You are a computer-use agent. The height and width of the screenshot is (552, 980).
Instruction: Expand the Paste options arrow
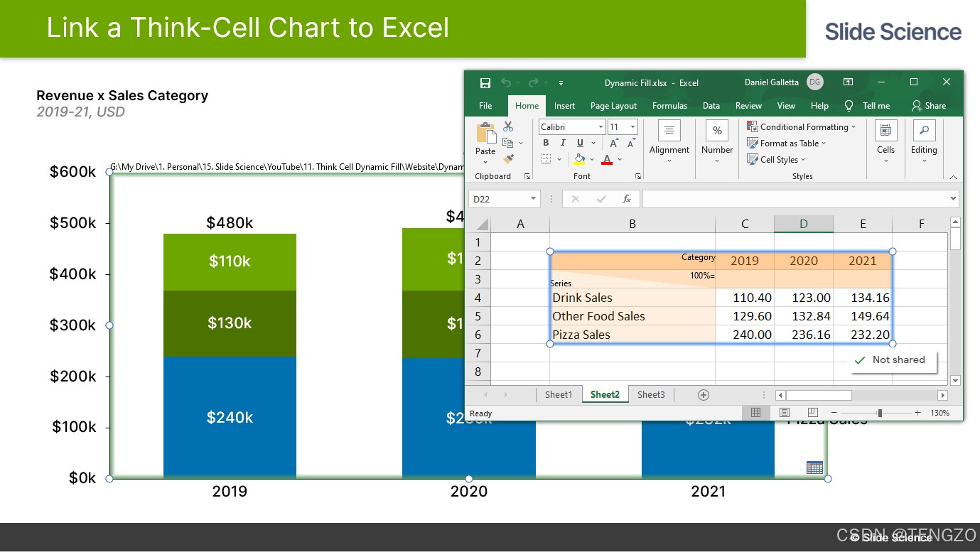pos(485,161)
